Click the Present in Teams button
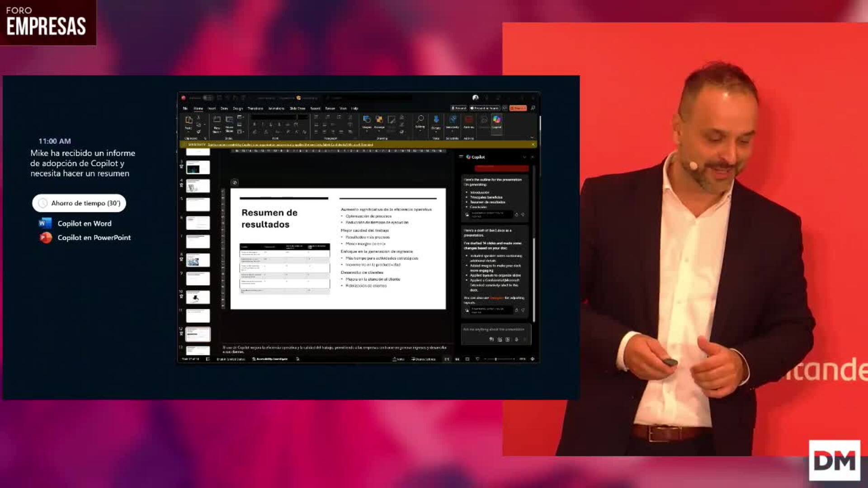 coord(485,108)
